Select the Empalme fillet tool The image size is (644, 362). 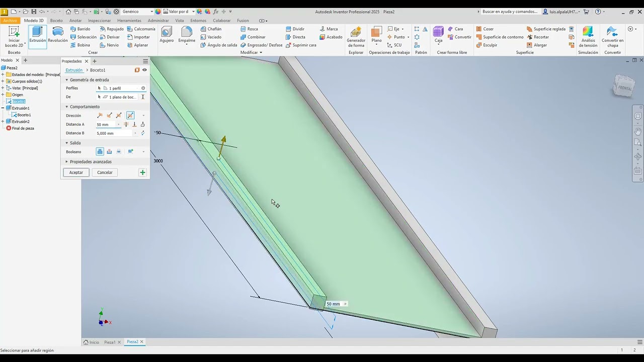click(x=187, y=35)
